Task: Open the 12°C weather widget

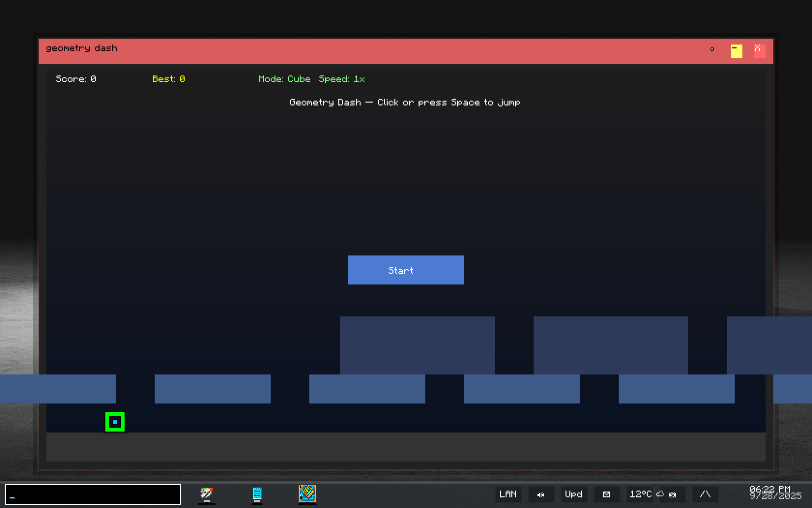Action: 641,494
